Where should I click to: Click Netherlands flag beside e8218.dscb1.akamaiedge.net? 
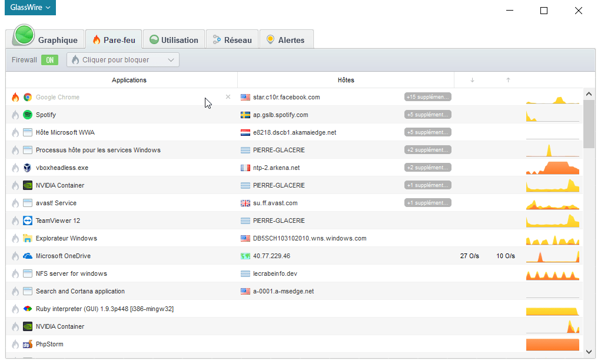pos(245,132)
